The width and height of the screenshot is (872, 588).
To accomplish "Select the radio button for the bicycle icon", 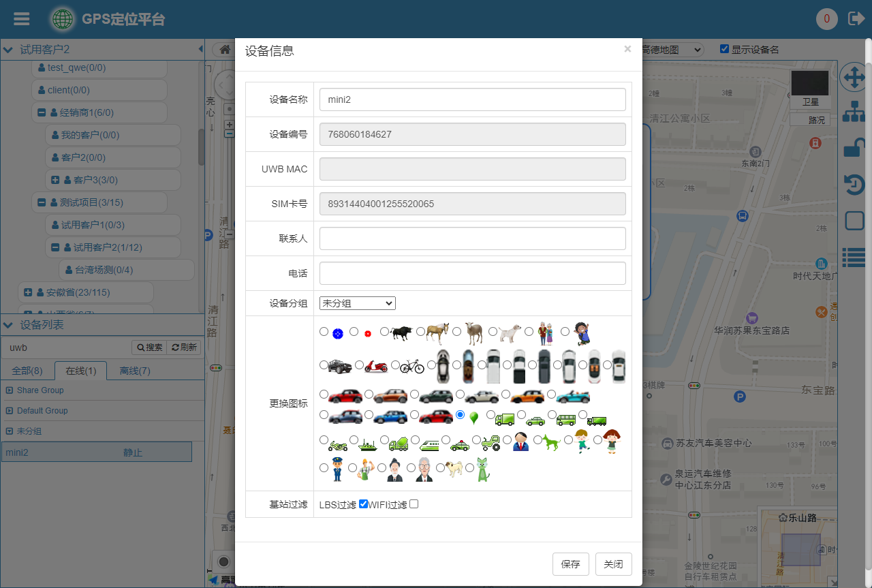I will [396, 365].
